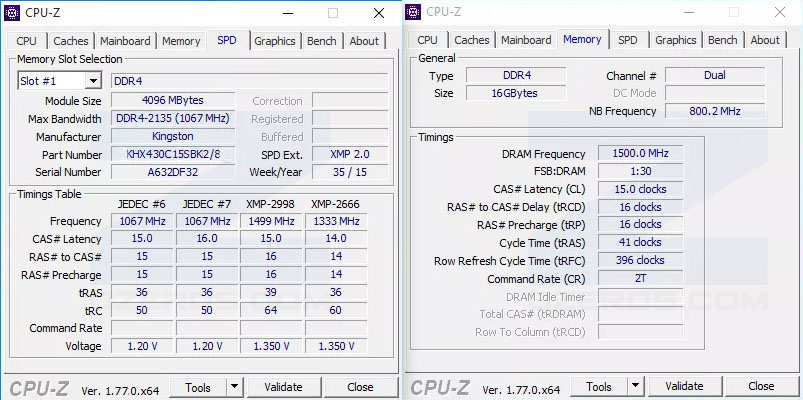Click the CPU-Z app icon in the SPD window title bar
The width and height of the screenshot is (803, 400).
point(13,13)
